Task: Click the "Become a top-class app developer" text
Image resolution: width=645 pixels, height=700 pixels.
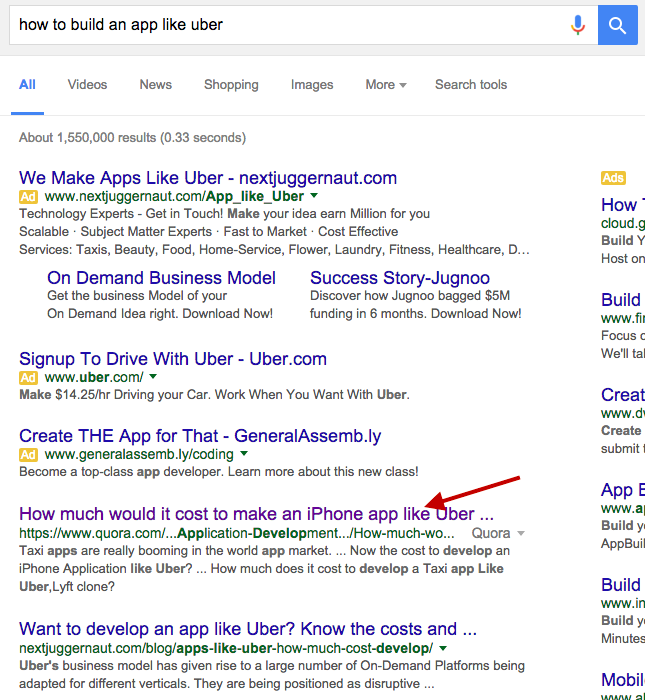Action: point(219,472)
